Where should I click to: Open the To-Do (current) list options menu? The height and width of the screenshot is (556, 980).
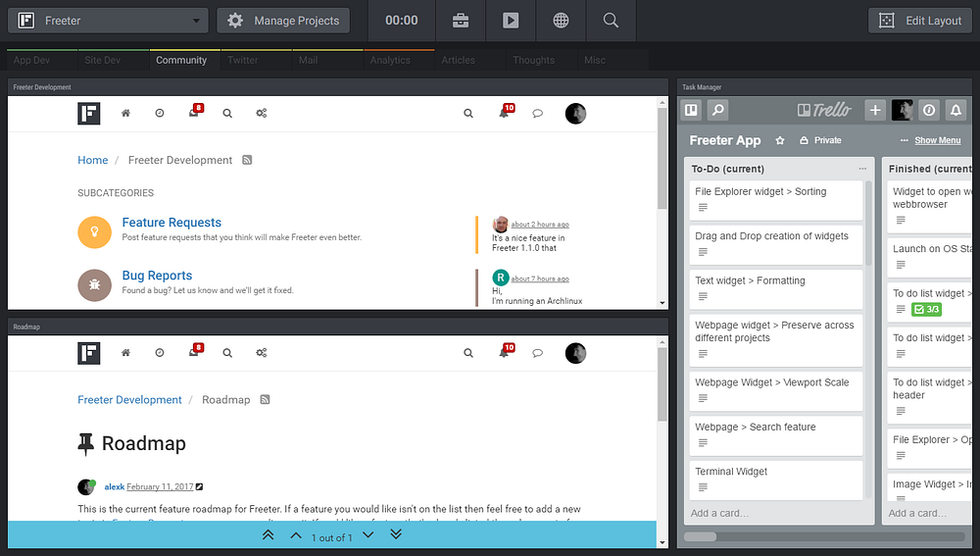(x=862, y=169)
